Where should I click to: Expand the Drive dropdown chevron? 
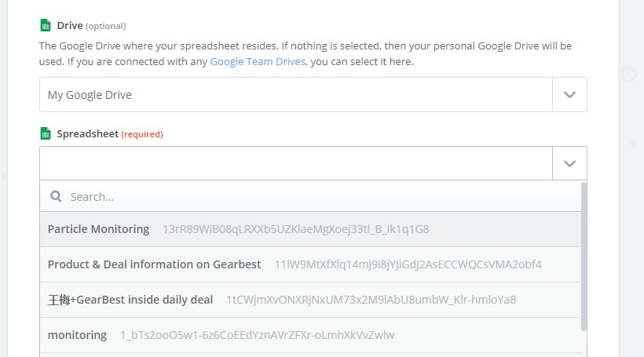click(x=569, y=95)
